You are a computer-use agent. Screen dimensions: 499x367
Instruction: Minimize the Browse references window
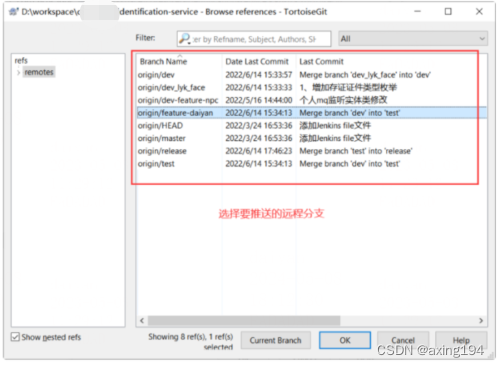pos(417,12)
